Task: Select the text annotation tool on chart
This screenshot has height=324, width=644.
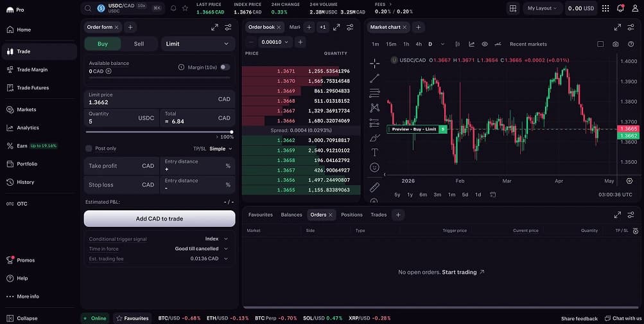Action: point(374,152)
